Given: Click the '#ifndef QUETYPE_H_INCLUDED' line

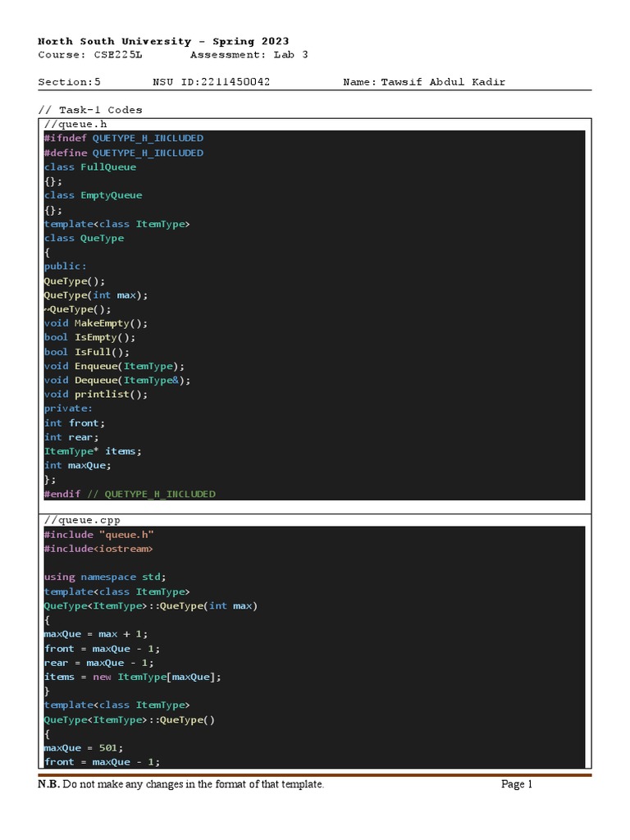Looking at the screenshot, I should pos(124,138).
